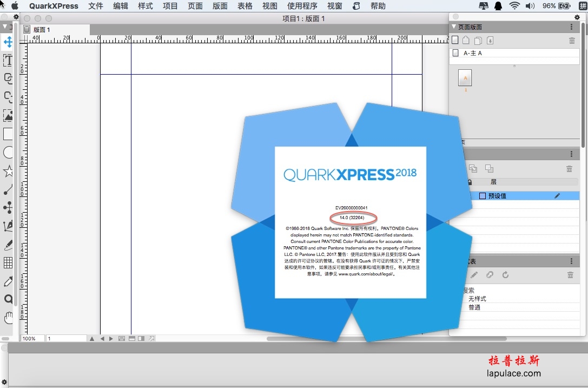Select the Bezier Pen tool
This screenshot has width=588, height=388.
click(x=8, y=226)
